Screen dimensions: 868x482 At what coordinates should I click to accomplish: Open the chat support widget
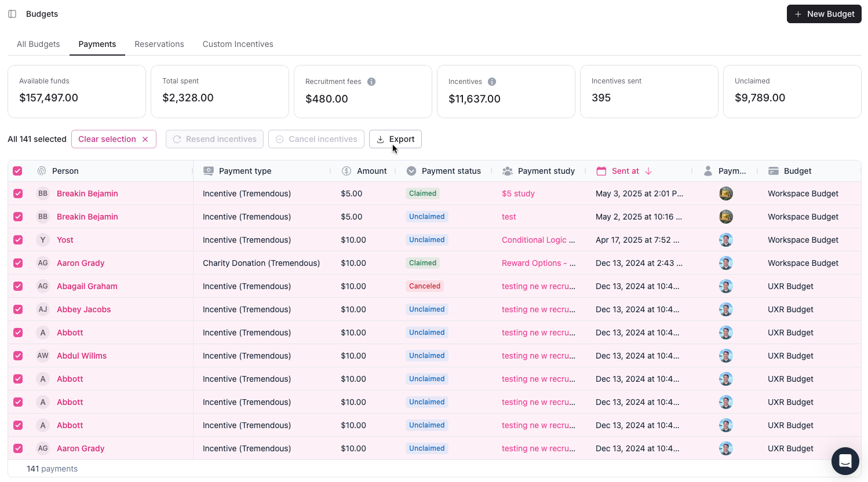pyautogui.click(x=845, y=461)
